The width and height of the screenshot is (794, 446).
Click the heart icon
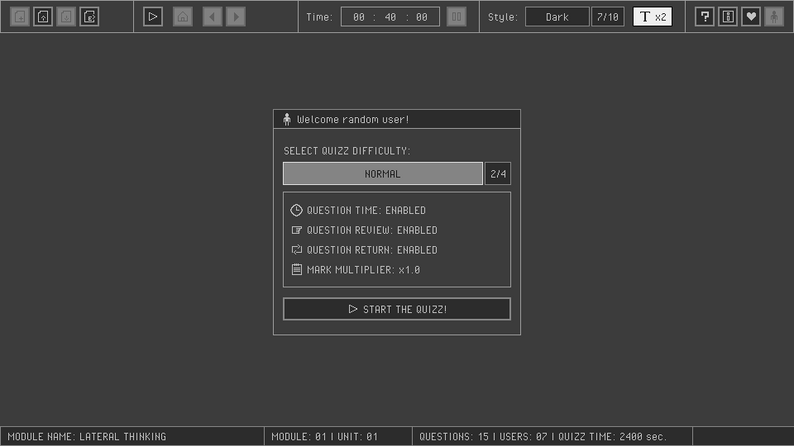click(x=751, y=17)
